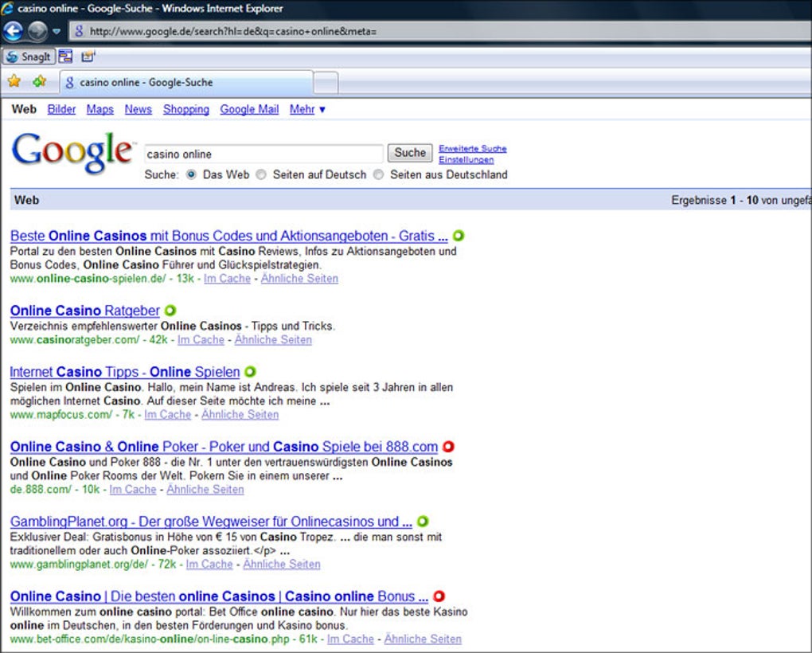Click the Internet Explorer title bar icon
Screen dimensions: 812x653
click(7, 8)
